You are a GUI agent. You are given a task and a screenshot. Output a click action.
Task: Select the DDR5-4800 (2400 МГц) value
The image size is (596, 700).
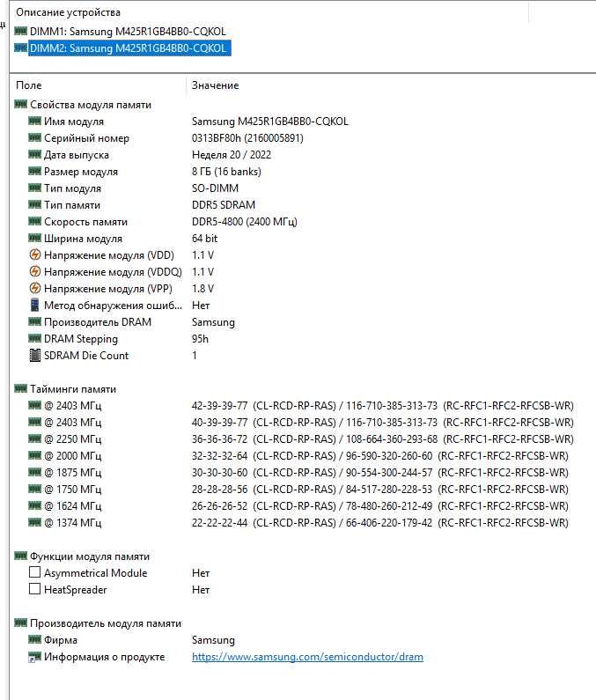[244, 221]
